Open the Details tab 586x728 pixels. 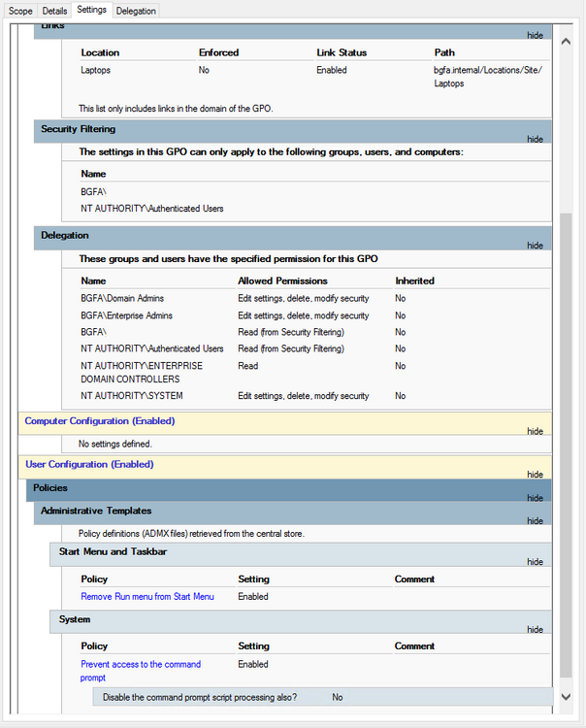pos(54,11)
